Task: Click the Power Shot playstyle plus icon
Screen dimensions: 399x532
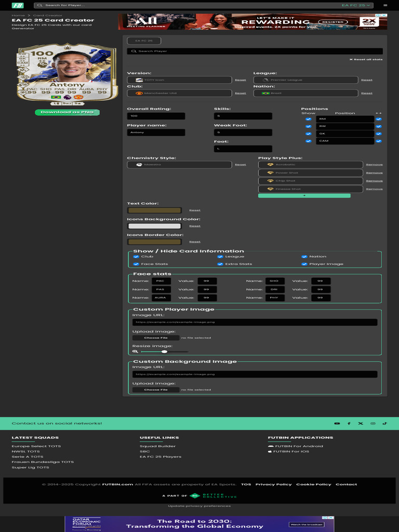Action: (x=270, y=173)
